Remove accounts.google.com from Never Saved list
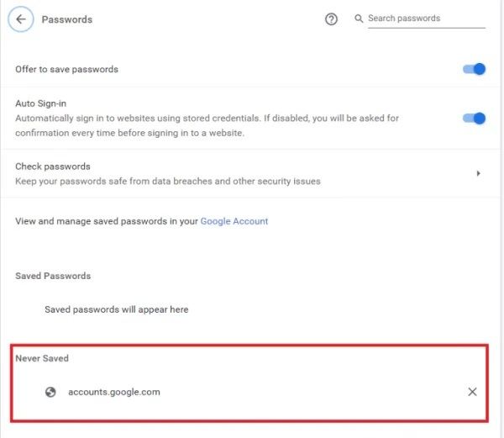Image resolution: width=504 pixels, height=438 pixels. click(472, 392)
